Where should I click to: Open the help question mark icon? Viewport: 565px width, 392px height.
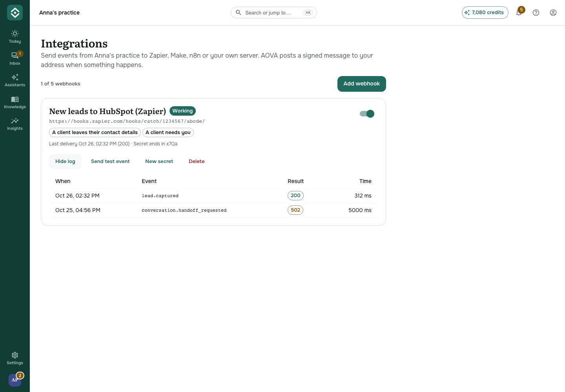point(536,13)
